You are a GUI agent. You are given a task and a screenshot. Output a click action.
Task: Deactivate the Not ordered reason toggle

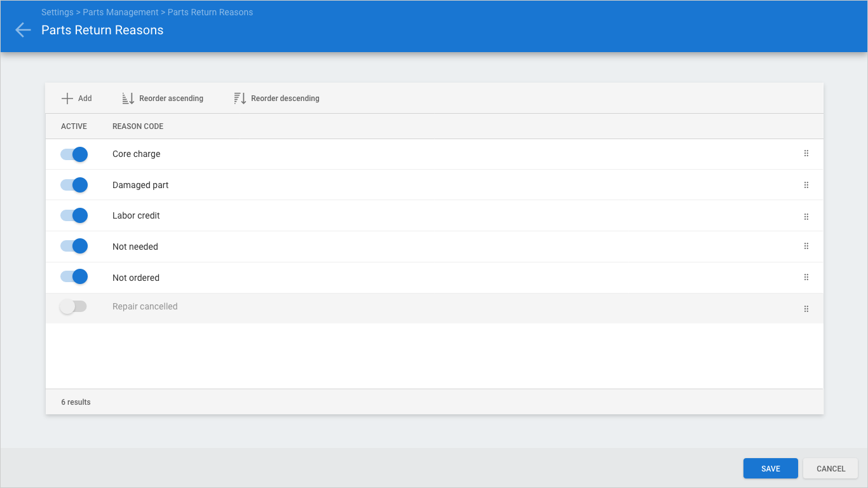pyautogui.click(x=74, y=276)
